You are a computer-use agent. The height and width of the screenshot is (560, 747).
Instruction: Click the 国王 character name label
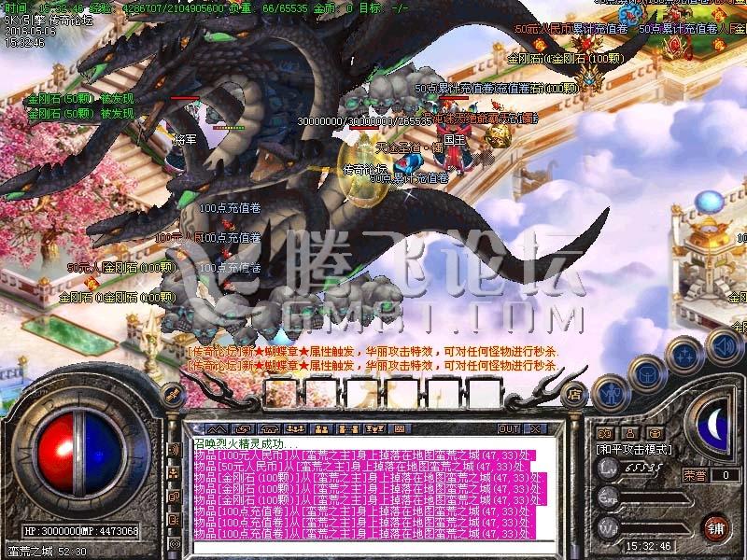(454, 139)
